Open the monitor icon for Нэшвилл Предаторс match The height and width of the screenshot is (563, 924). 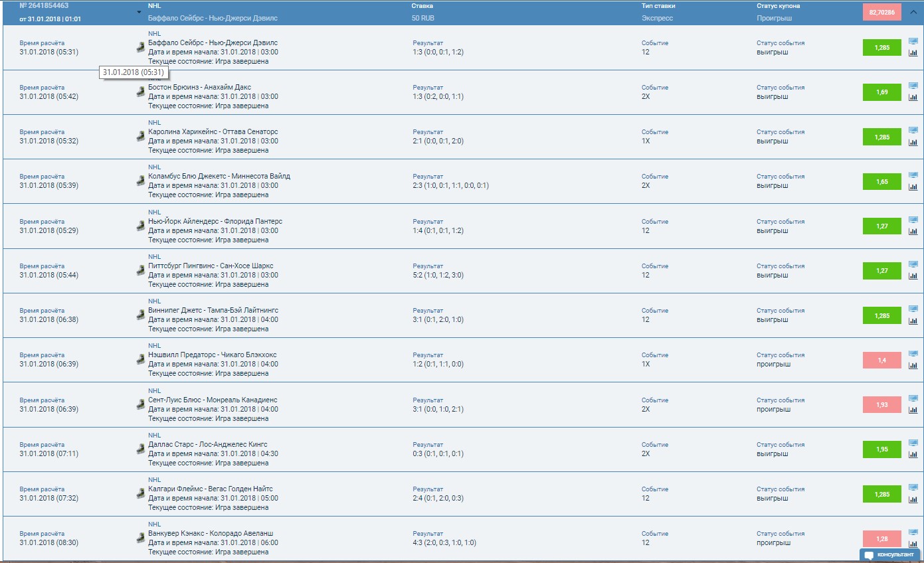913,354
